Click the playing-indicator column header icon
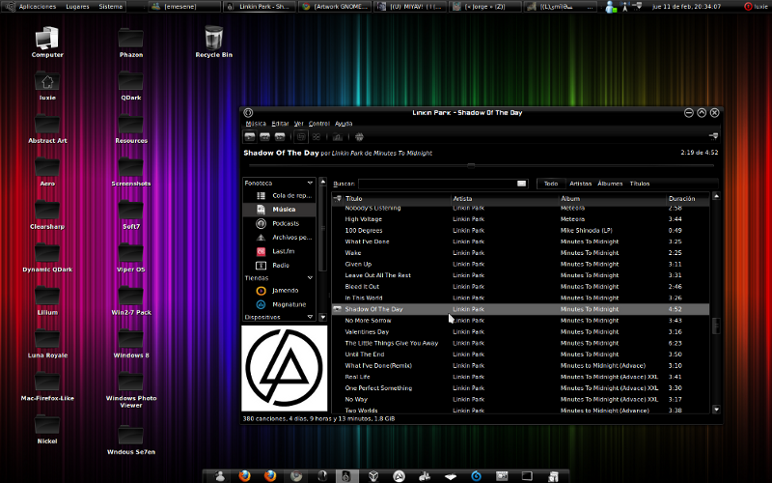Screen dimensions: 772x483 (337, 199)
